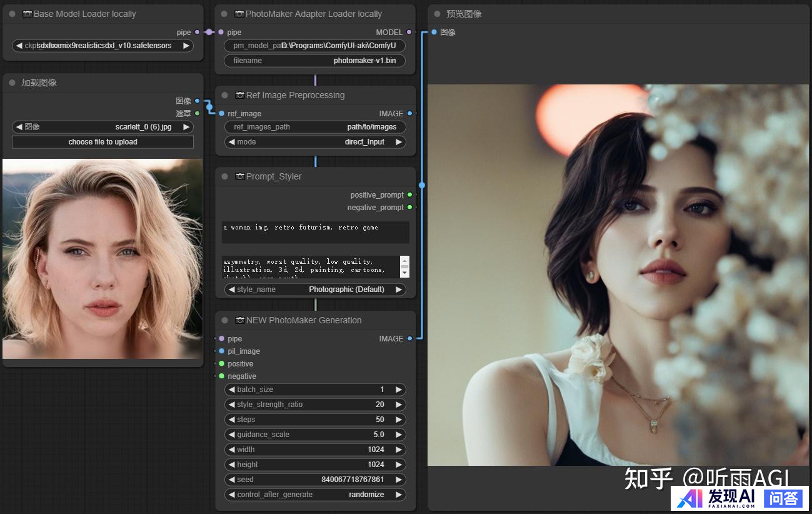The height and width of the screenshot is (514, 812).
Task: Decrease guidance_scale with the left arrow
Action: pyautogui.click(x=231, y=435)
